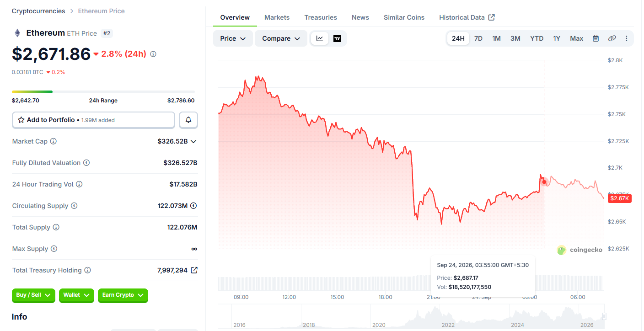Click the red dot marker on price line
Image resolution: width=644 pixels, height=331 pixels.
[544, 182]
